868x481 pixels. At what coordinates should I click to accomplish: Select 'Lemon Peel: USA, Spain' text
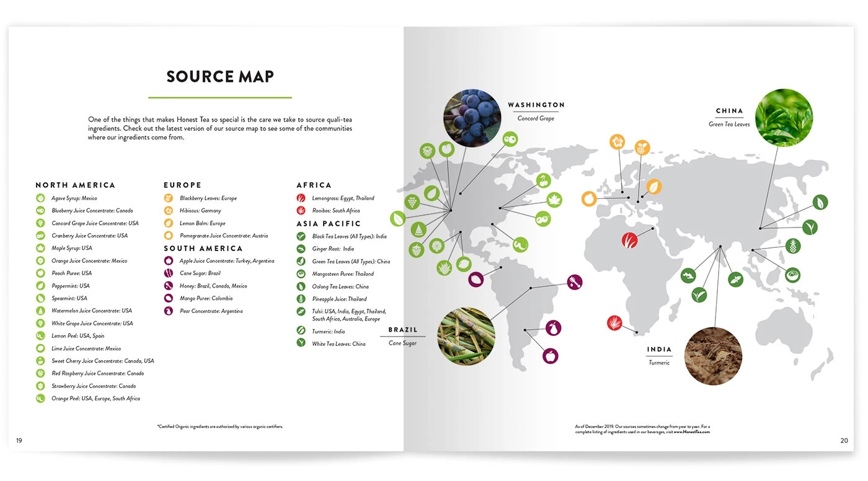[78, 336]
